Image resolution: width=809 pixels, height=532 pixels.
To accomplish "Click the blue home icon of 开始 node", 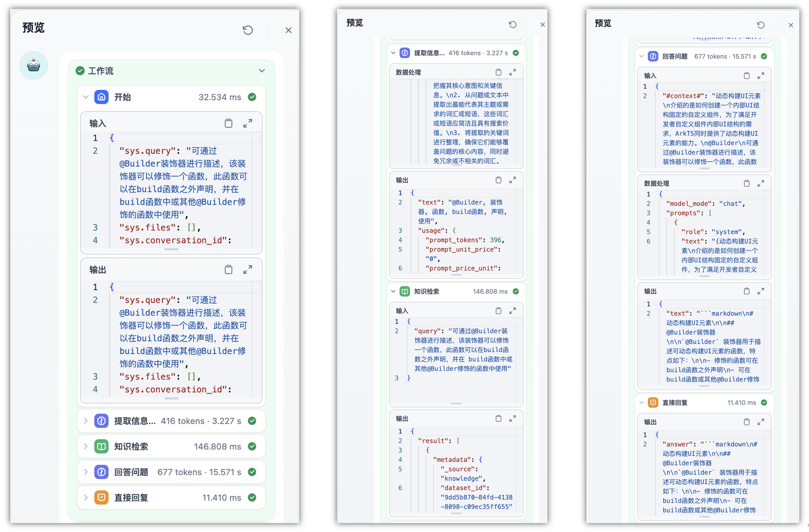I will 101,97.
